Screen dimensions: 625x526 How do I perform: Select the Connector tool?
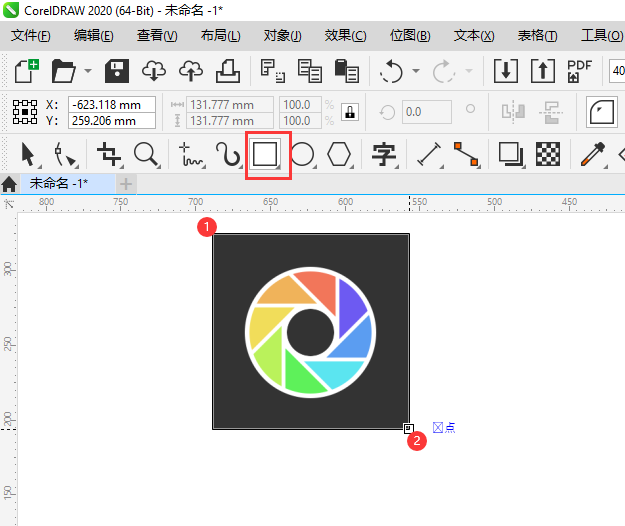click(466, 154)
